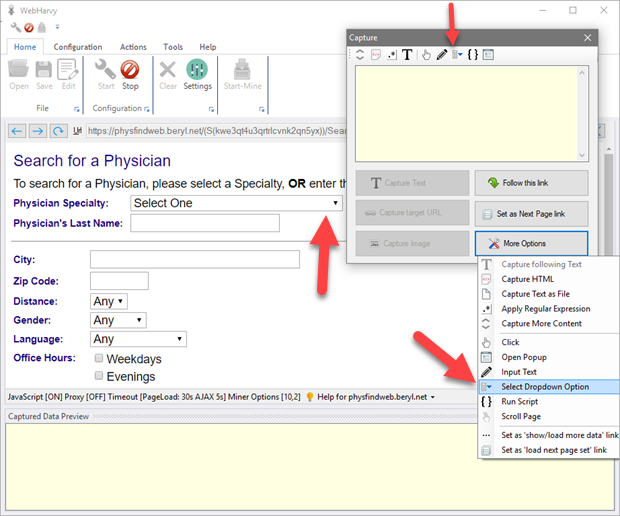The image size is (620, 516).
Task: Click the hand Click icon in Capture toolbar
Action: point(425,55)
